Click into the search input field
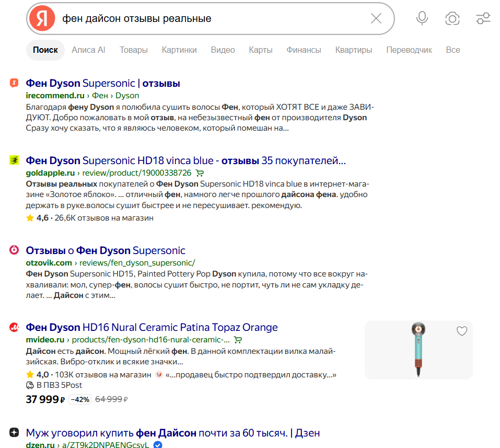500x448 pixels. pos(214,18)
